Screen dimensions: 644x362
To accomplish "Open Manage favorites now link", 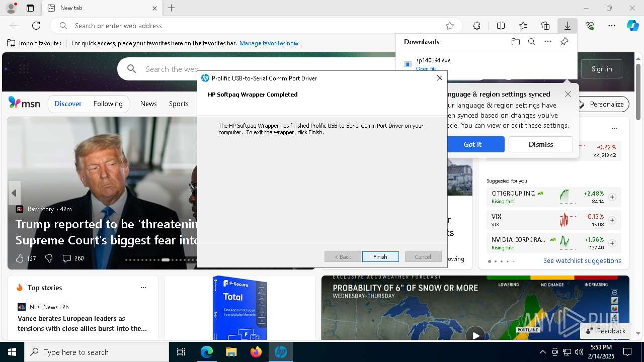I will (269, 43).
